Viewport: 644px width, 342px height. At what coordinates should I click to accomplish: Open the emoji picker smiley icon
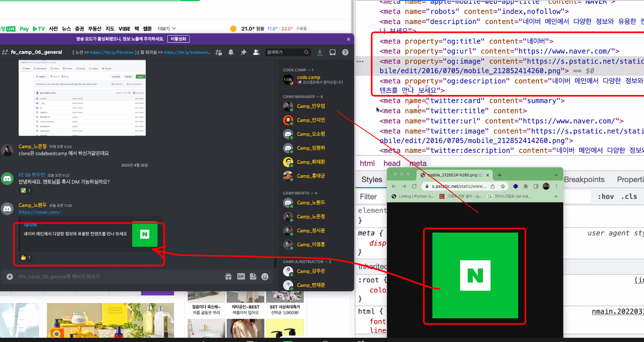click(265, 276)
